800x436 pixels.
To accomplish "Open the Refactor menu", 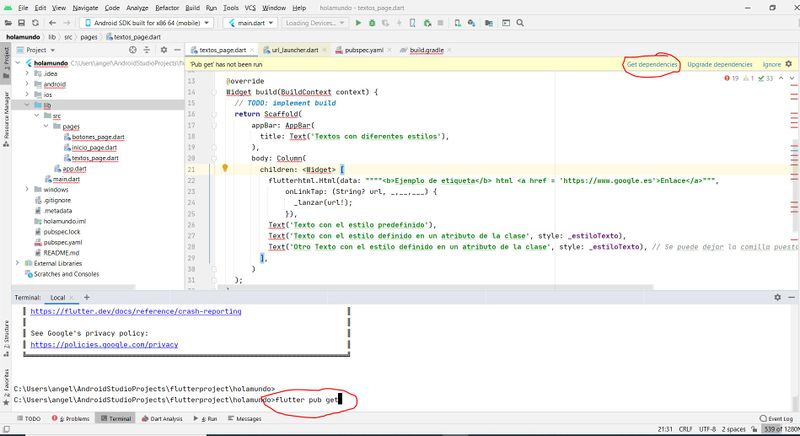I will point(167,8).
